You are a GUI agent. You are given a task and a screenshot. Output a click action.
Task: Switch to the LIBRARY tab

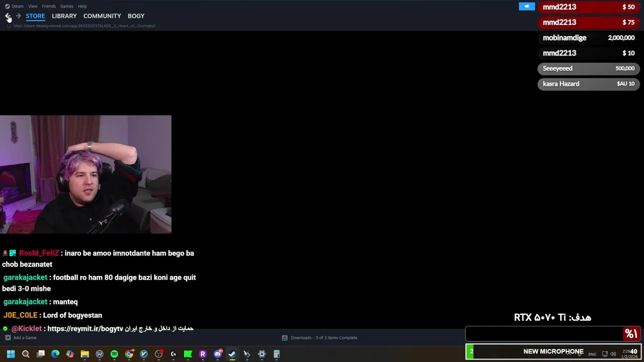[x=64, y=16]
